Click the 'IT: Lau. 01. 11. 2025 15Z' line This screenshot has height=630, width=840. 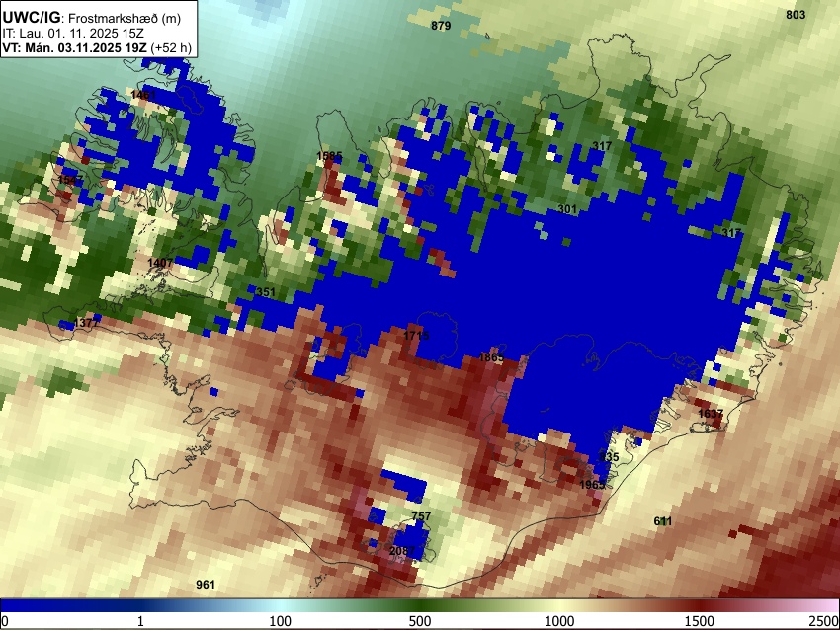click(73, 34)
